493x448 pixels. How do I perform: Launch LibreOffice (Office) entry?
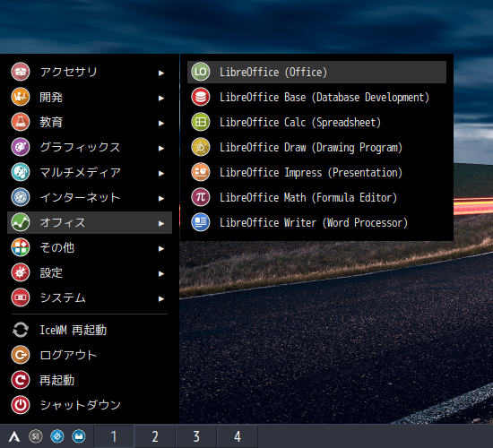coord(316,72)
